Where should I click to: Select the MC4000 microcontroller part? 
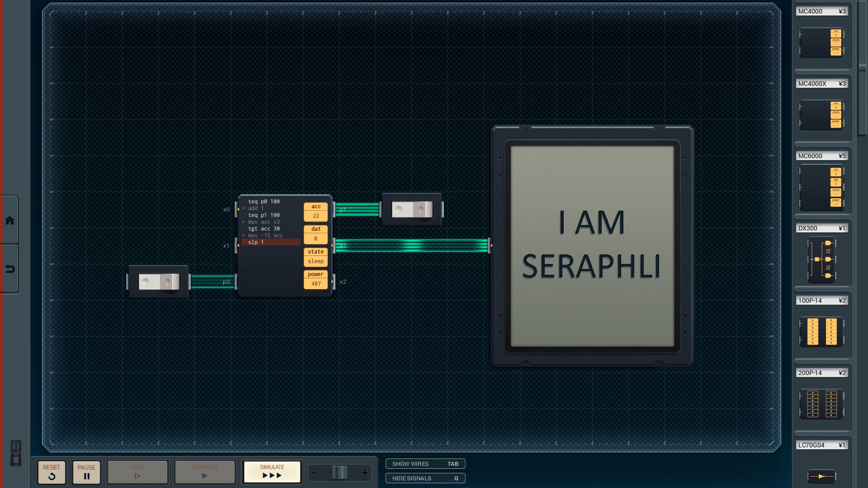(821, 43)
